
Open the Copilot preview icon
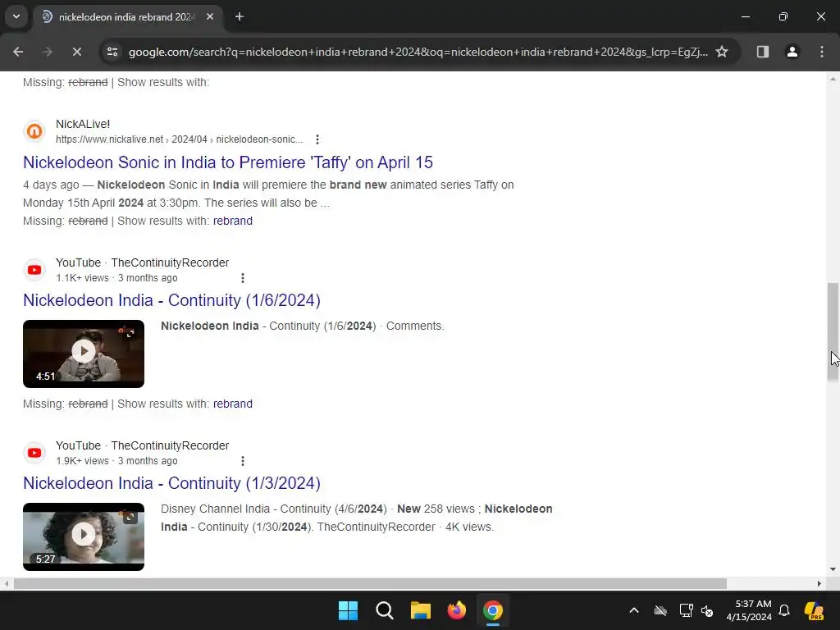point(814,610)
